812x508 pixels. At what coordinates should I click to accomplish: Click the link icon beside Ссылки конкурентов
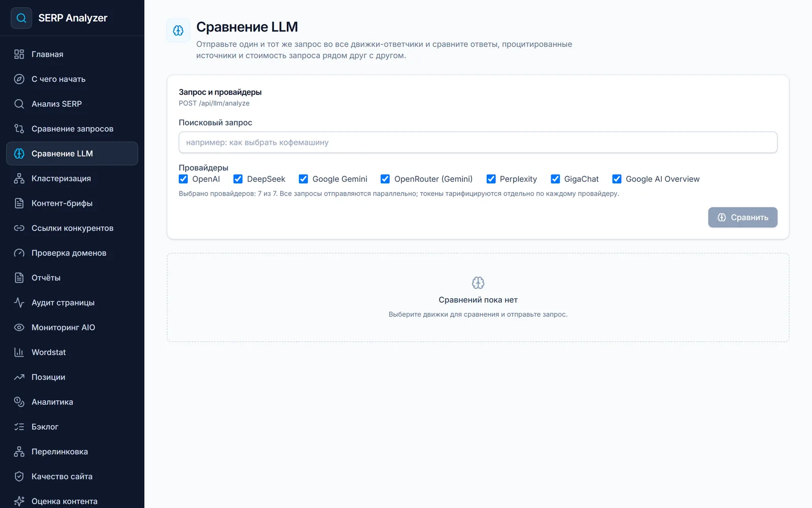(19, 229)
